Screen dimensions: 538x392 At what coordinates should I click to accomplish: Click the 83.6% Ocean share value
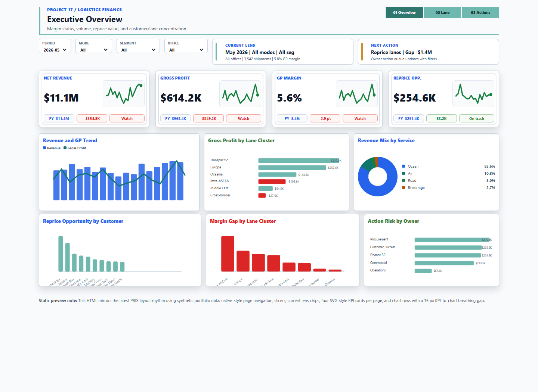(x=489, y=166)
